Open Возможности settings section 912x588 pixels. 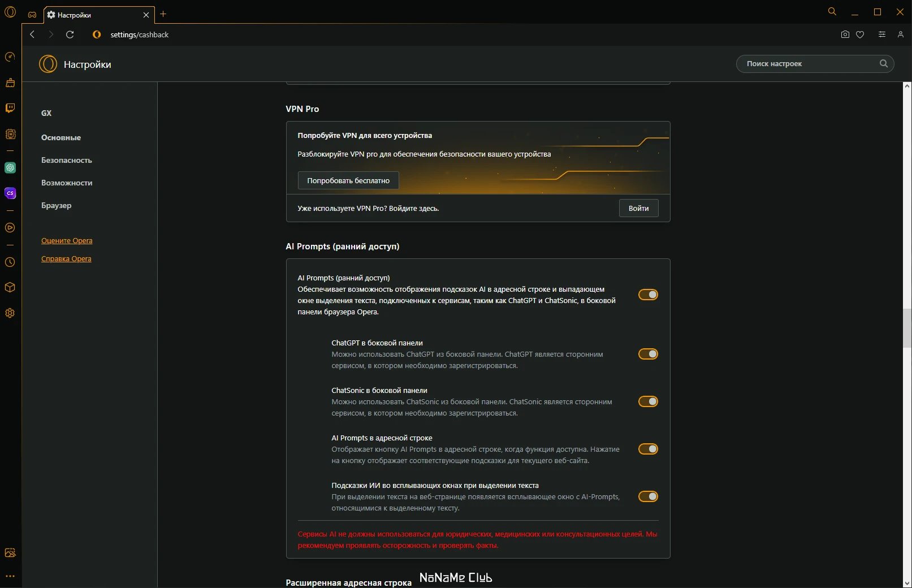point(67,183)
